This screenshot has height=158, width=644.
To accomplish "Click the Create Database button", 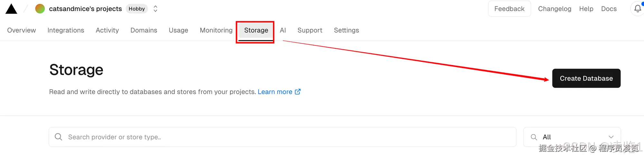I will 586,78.
